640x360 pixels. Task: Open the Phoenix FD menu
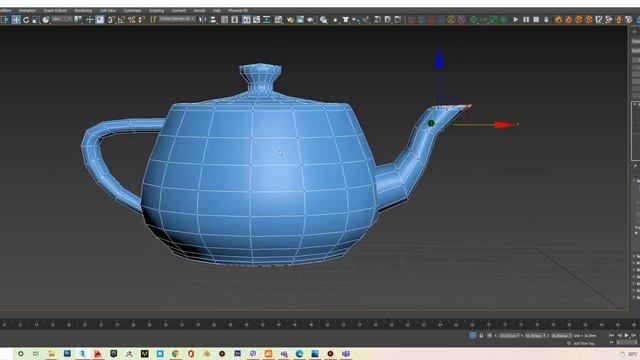coord(238,11)
